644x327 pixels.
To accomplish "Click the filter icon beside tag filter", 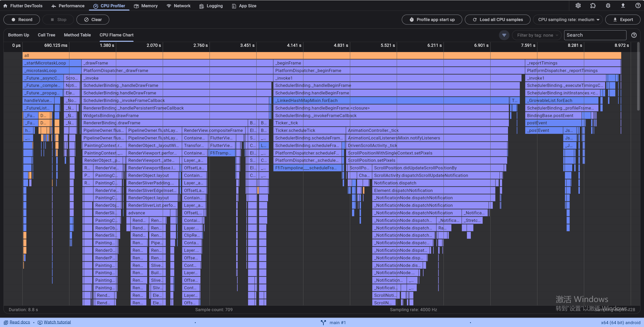I will [x=504, y=35].
